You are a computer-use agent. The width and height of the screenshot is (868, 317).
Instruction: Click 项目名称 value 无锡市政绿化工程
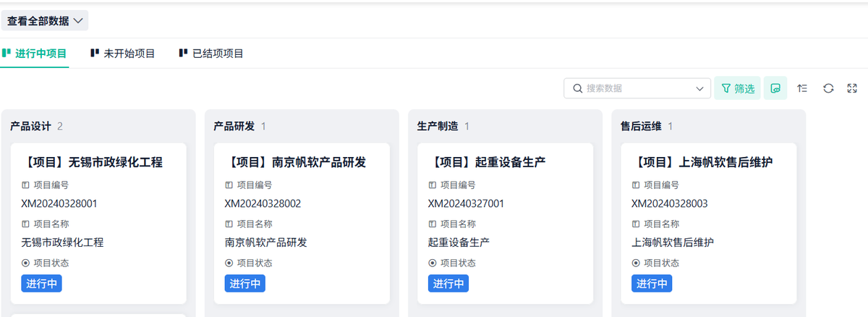[x=62, y=242]
